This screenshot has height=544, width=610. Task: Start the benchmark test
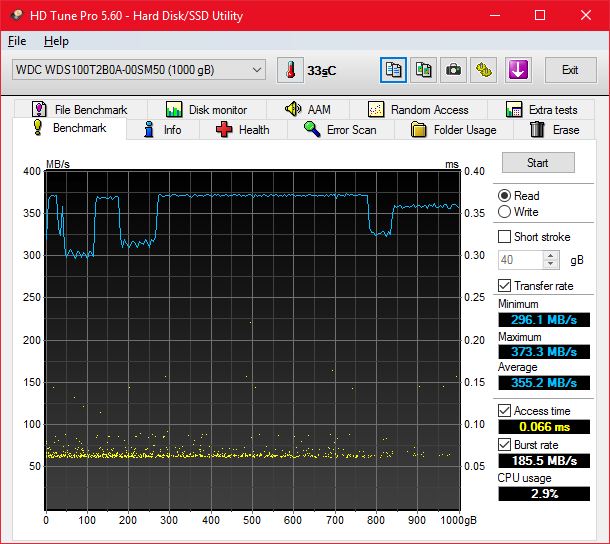538,163
